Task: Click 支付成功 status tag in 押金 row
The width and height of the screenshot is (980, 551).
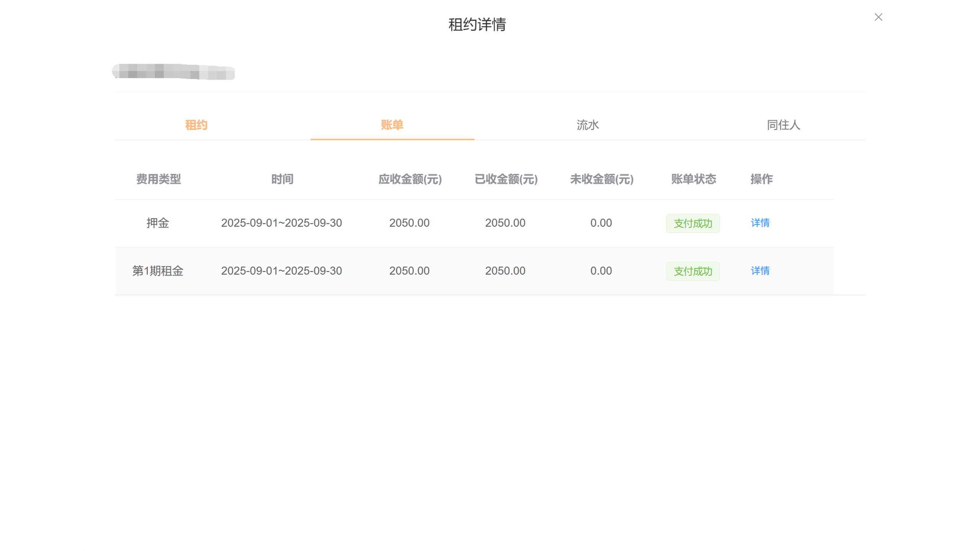Action: tap(693, 223)
